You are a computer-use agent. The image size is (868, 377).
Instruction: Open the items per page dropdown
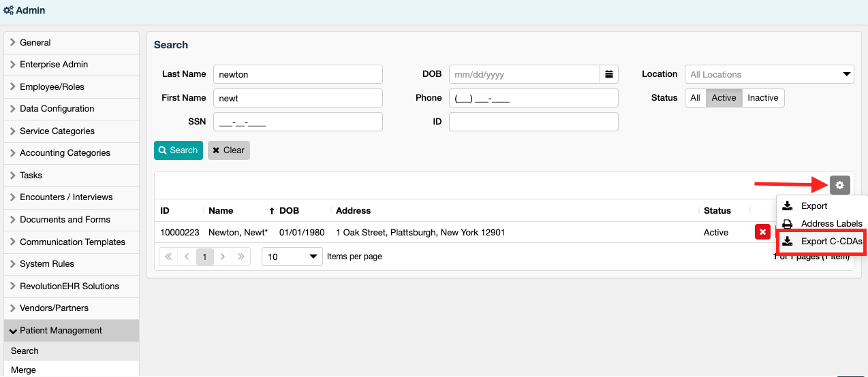click(292, 257)
